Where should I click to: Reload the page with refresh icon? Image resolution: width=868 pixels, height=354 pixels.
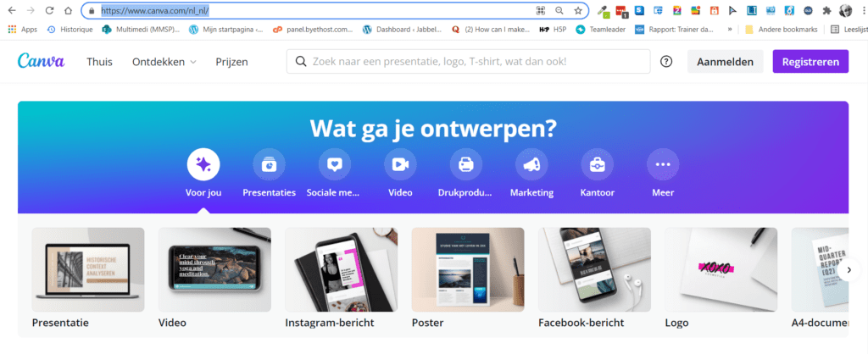49,10
